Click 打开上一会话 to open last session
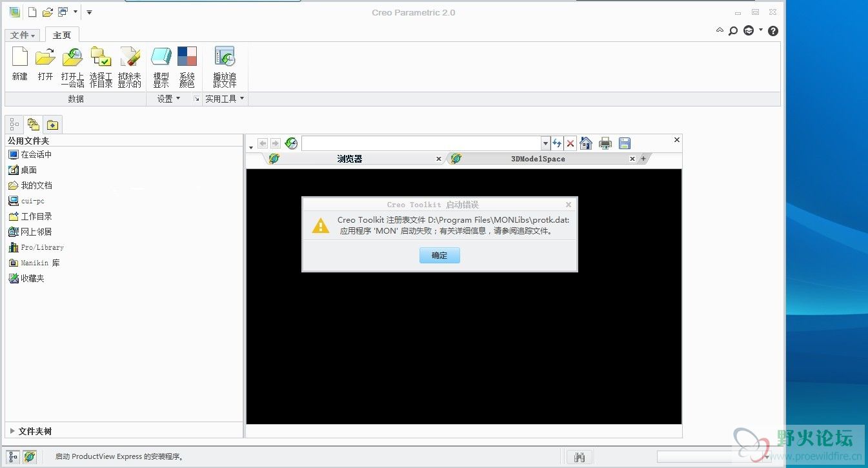 coord(72,68)
